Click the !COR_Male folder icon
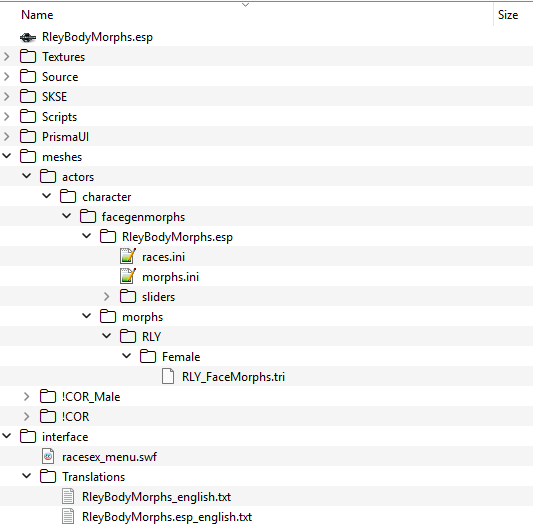 (x=48, y=396)
